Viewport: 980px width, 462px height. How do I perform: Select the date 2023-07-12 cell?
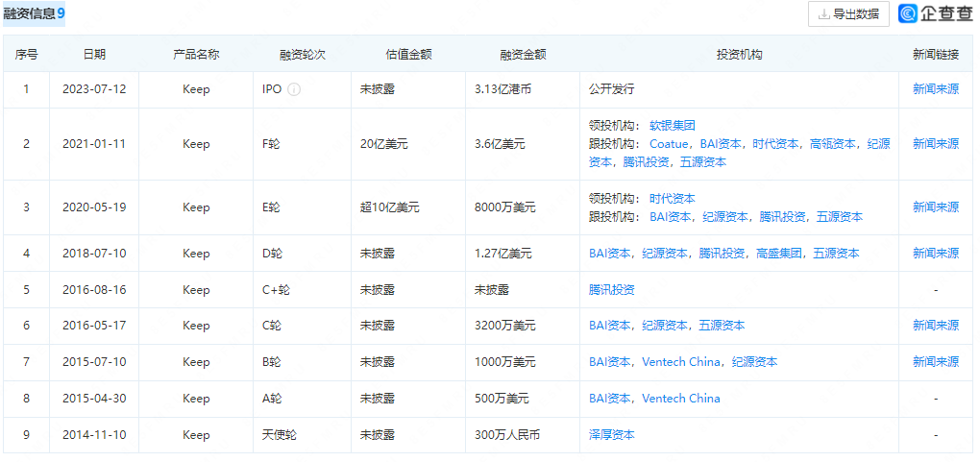94,89
